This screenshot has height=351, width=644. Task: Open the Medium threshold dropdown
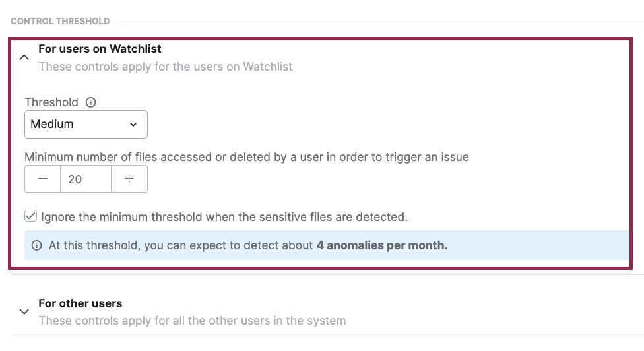[x=86, y=124]
